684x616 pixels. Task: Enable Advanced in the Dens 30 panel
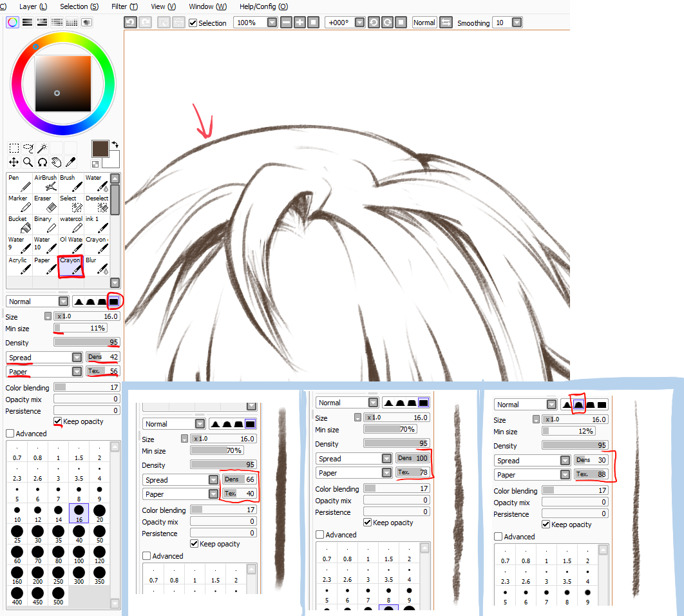(x=499, y=537)
